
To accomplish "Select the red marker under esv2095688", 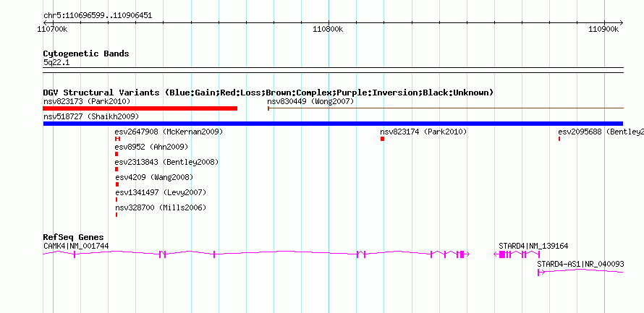I will (559, 139).
